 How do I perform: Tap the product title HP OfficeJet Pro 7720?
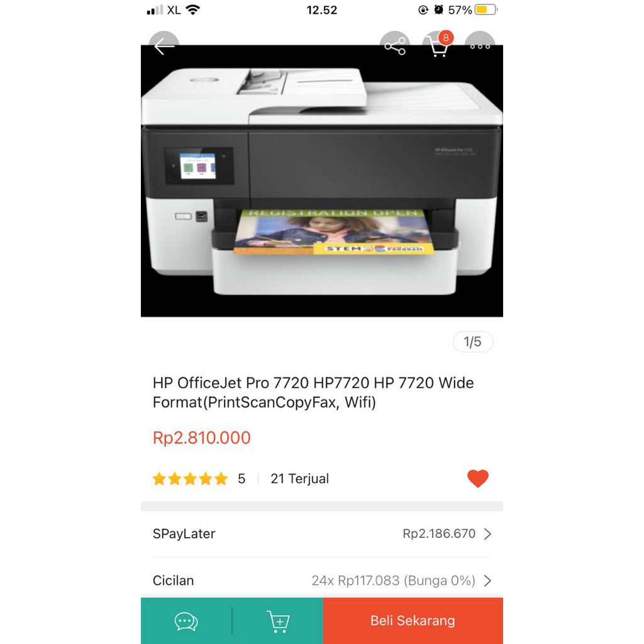313,392
